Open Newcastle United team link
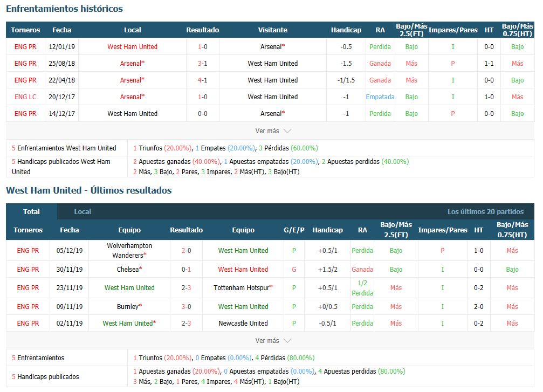 tap(243, 324)
